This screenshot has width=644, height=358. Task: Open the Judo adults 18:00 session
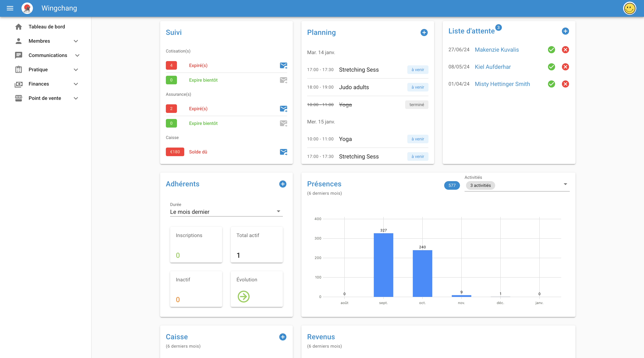click(367, 87)
